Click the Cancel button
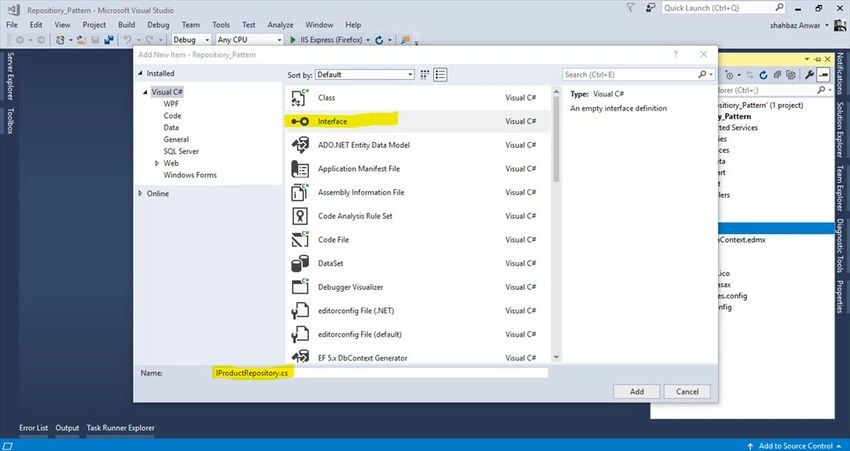The height and width of the screenshot is (451, 850). [687, 391]
